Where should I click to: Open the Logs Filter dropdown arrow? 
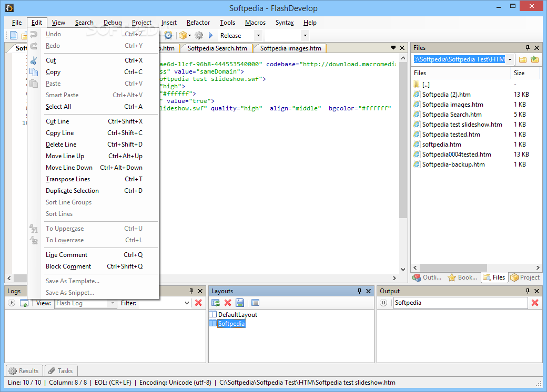coord(187,303)
